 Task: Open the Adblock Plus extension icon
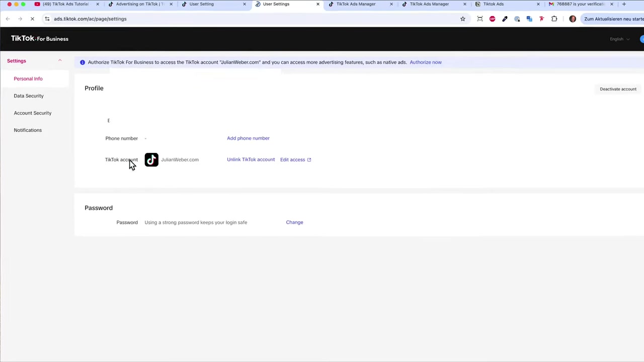pyautogui.click(x=492, y=19)
